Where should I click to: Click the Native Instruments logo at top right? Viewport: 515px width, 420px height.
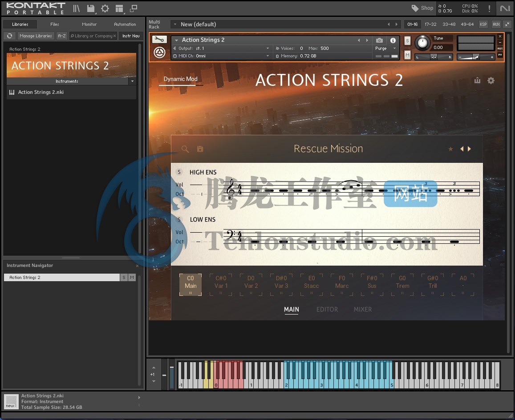coord(505,8)
